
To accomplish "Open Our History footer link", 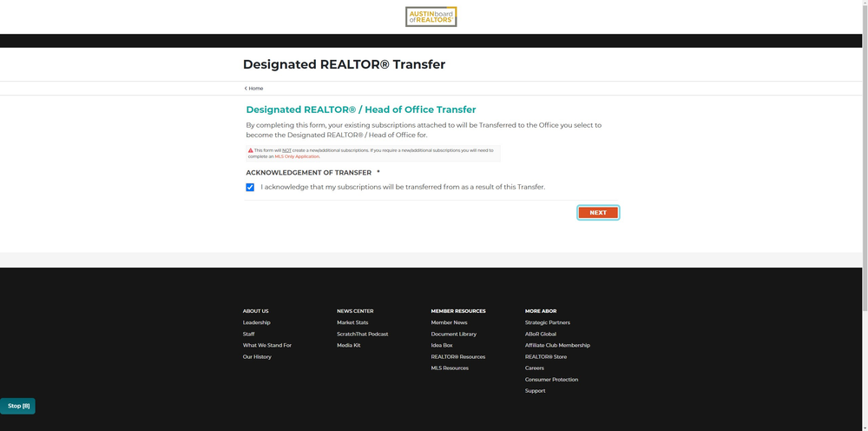I will 257,357.
